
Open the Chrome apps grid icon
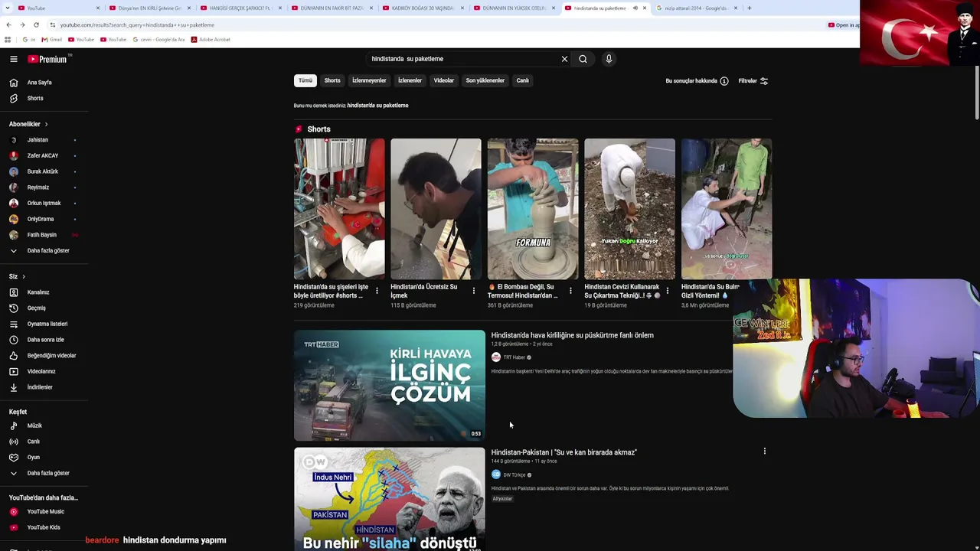(x=8, y=40)
